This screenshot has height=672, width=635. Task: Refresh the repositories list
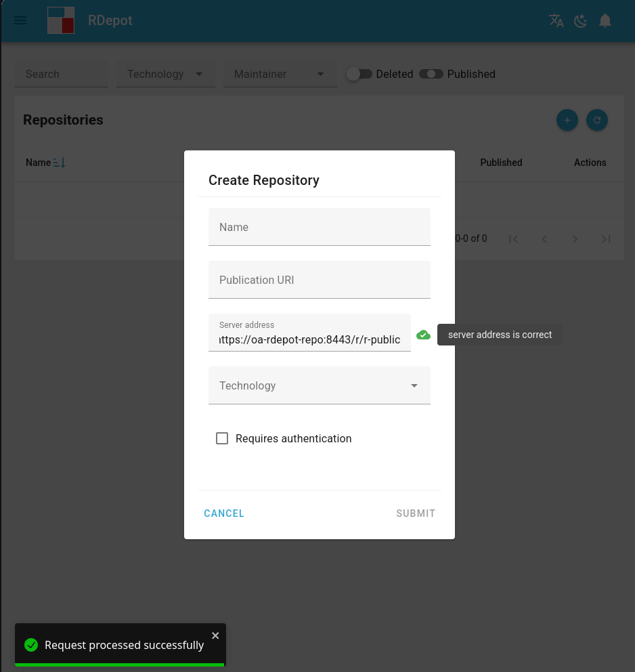tap(597, 120)
